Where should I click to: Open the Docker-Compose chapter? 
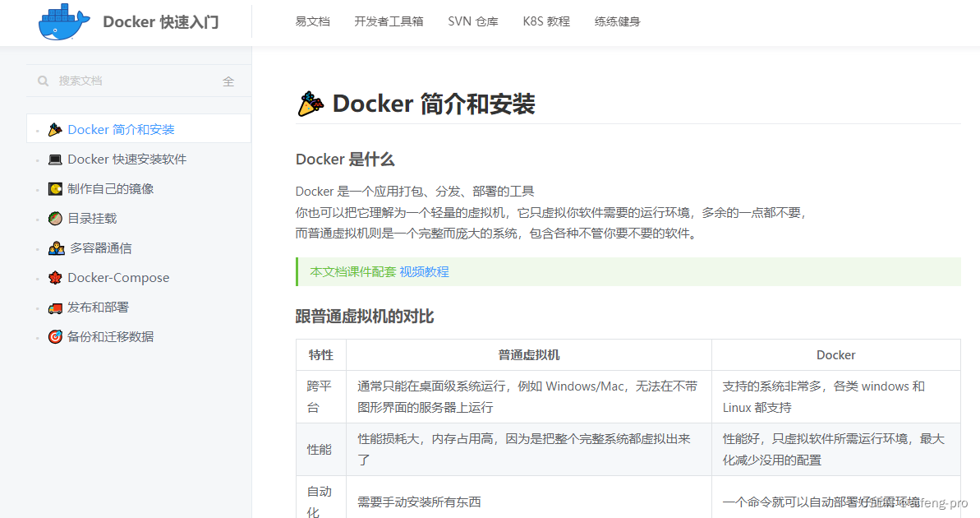pyautogui.click(x=118, y=278)
